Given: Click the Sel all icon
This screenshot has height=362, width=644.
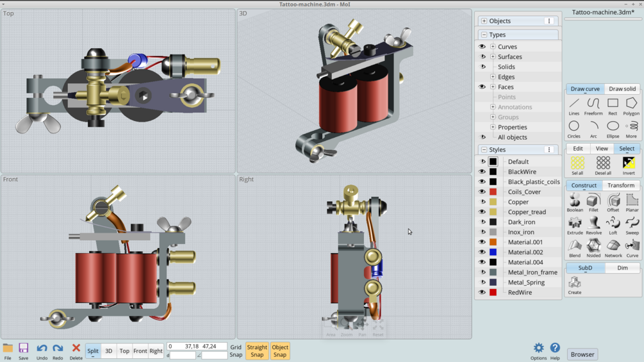Looking at the screenshot, I should (x=577, y=166).
